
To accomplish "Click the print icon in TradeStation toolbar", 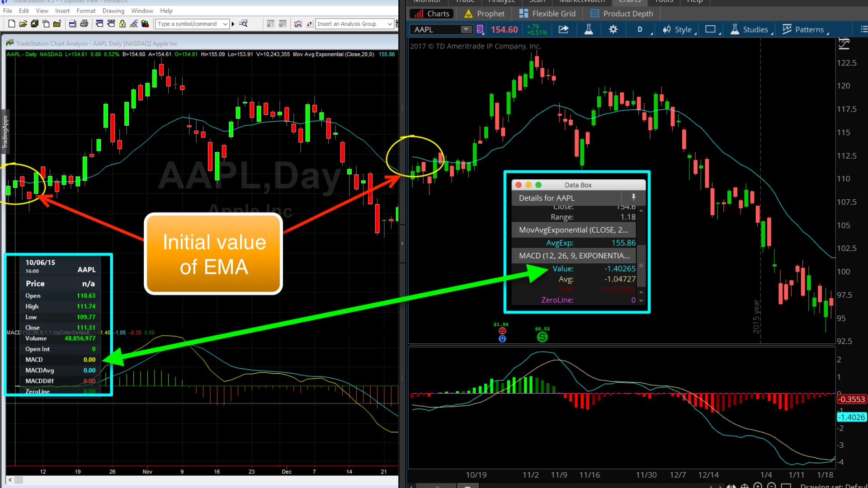I will pyautogui.click(x=84, y=24).
